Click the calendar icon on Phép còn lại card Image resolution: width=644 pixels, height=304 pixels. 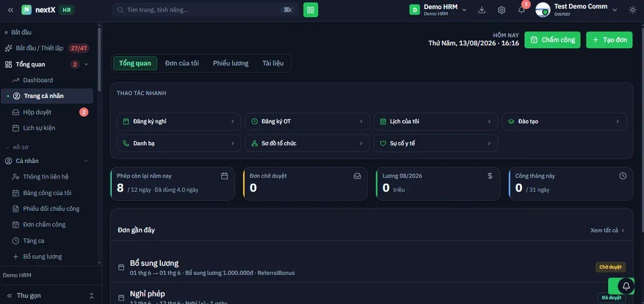pos(224,176)
